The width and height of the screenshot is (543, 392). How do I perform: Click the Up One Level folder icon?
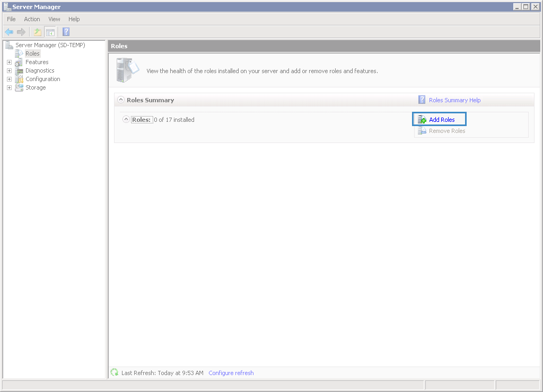38,32
